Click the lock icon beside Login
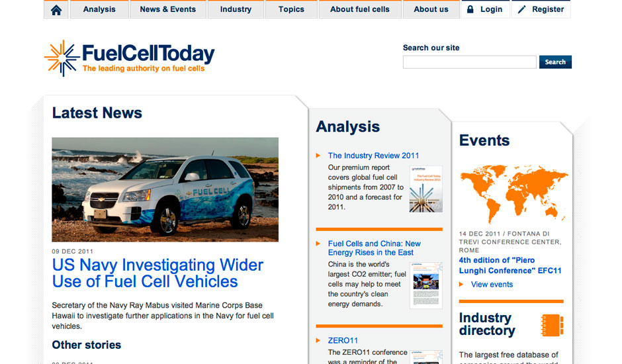 pyautogui.click(x=470, y=9)
